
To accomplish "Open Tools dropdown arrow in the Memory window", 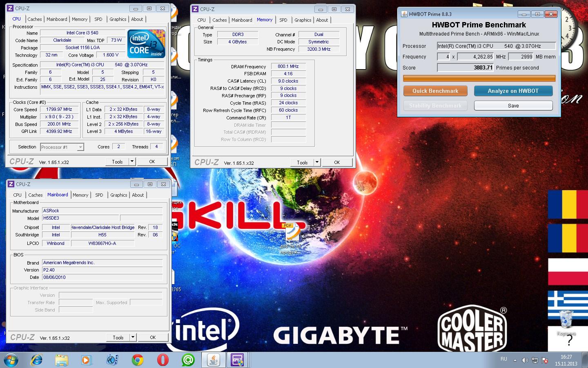I will point(317,162).
